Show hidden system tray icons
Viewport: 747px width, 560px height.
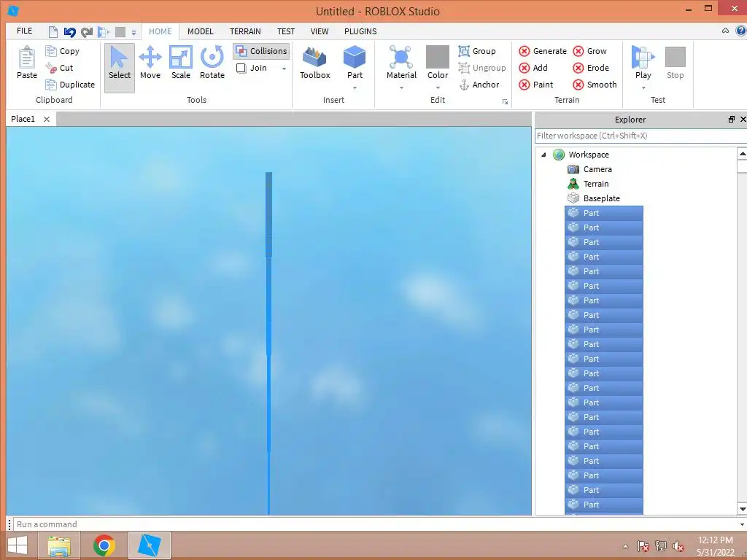tap(625, 546)
